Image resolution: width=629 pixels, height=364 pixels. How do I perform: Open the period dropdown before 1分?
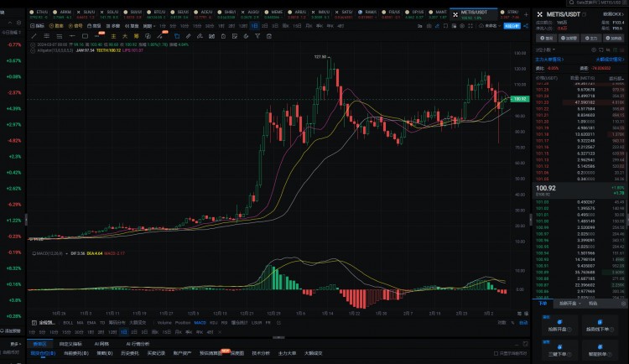(148, 26)
